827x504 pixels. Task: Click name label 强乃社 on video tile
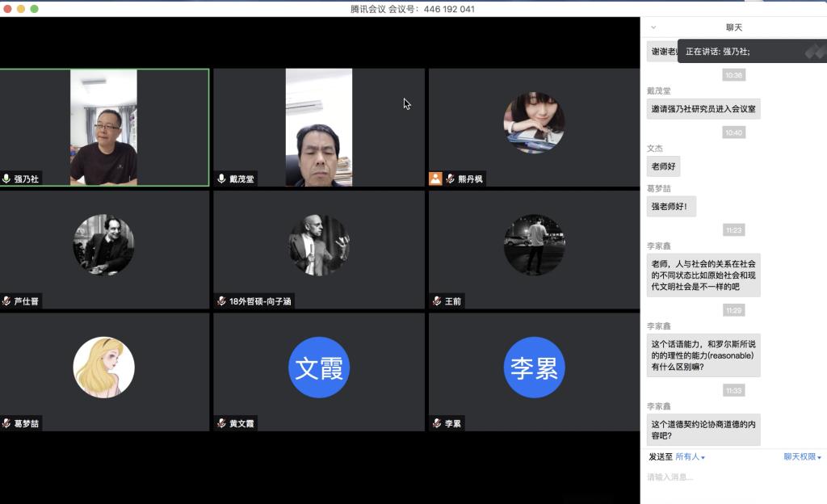27,178
